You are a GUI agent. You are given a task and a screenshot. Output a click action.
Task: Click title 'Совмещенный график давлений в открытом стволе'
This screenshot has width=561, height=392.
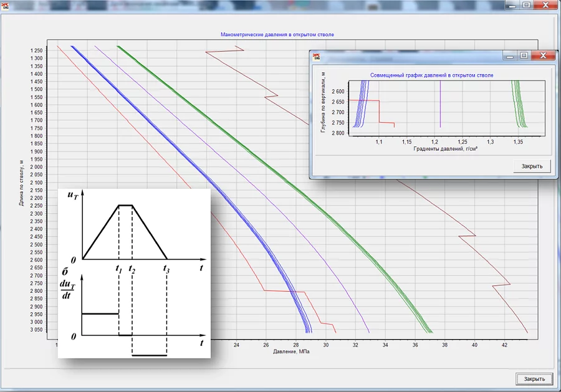point(431,75)
